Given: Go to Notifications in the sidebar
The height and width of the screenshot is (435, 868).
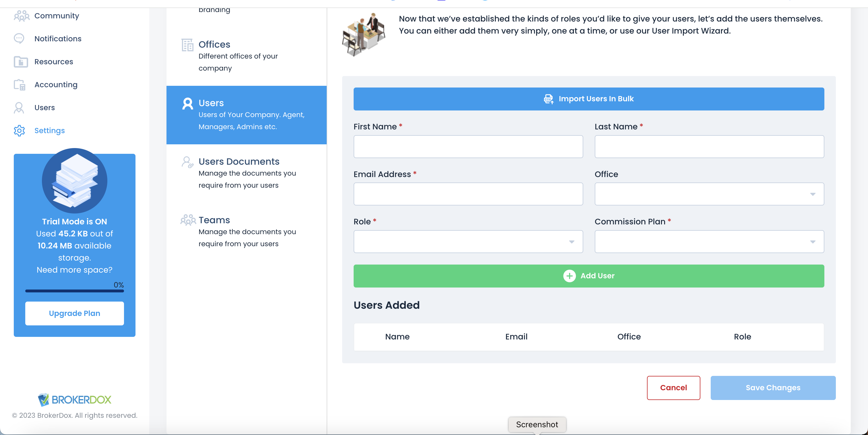Looking at the screenshot, I should pos(58,39).
